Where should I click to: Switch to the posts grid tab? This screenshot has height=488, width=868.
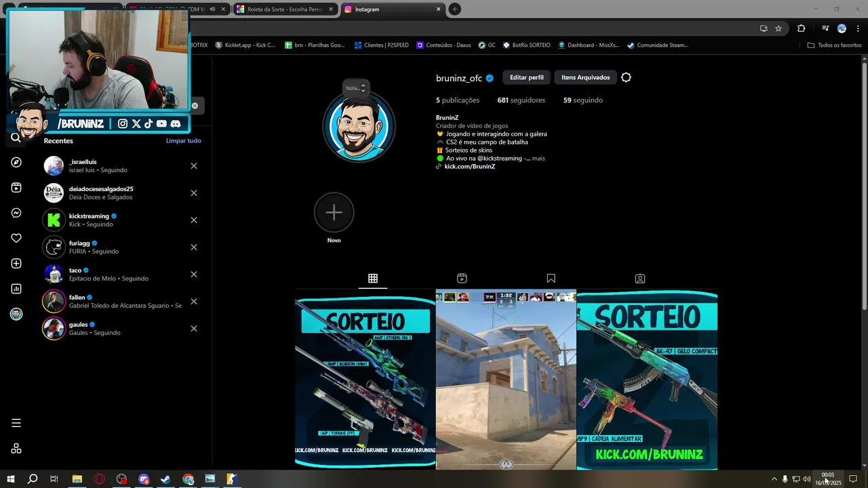pos(373,279)
